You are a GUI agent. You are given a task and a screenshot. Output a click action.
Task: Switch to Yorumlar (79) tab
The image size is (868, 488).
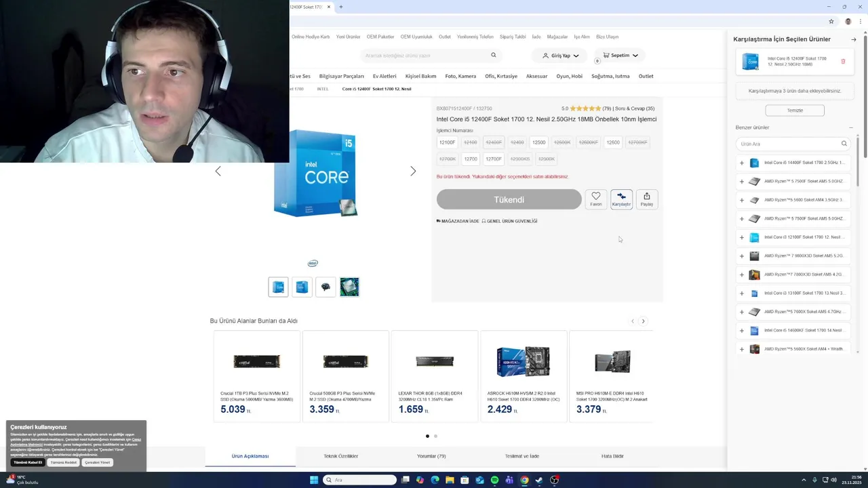[431, 456]
